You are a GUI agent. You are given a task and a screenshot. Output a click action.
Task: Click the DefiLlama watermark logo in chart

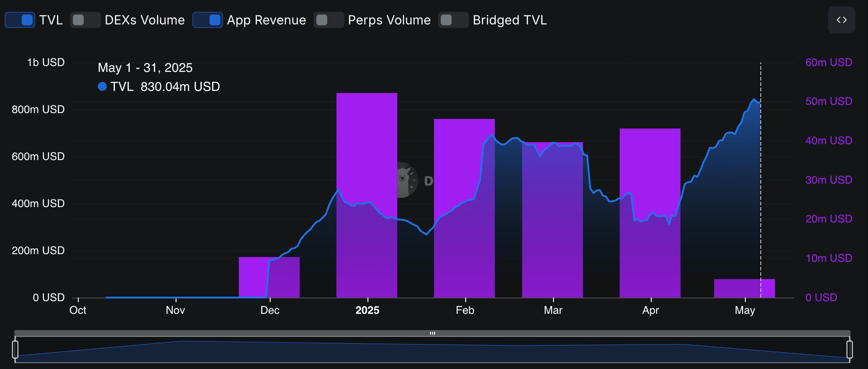pos(404,180)
